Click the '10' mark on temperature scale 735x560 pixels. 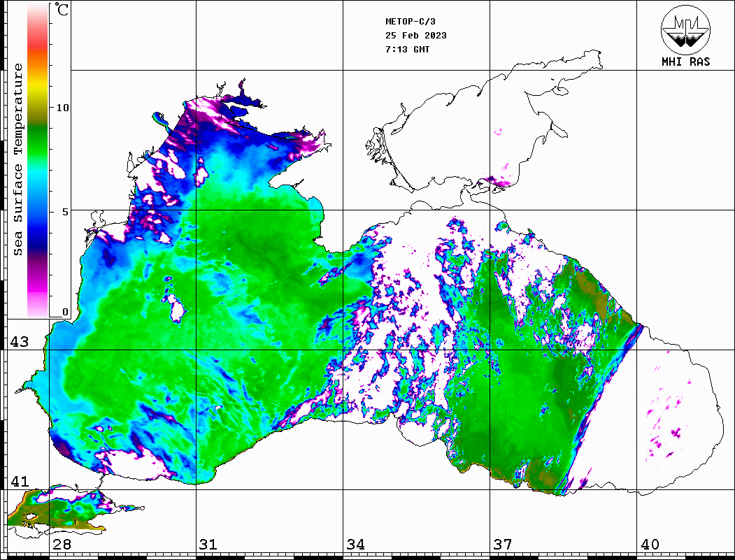(62, 108)
